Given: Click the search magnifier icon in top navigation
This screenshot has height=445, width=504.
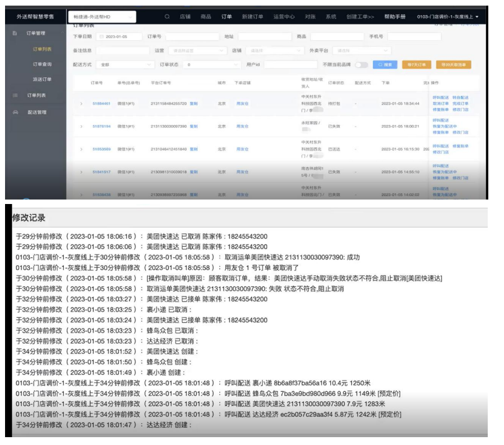Looking at the screenshot, I should pos(167,17).
